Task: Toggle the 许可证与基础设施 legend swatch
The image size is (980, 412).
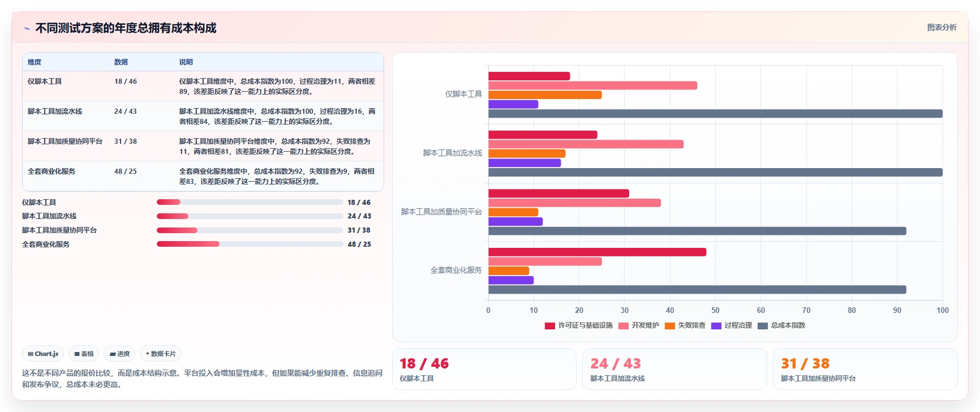Action: [x=549, y=325]
